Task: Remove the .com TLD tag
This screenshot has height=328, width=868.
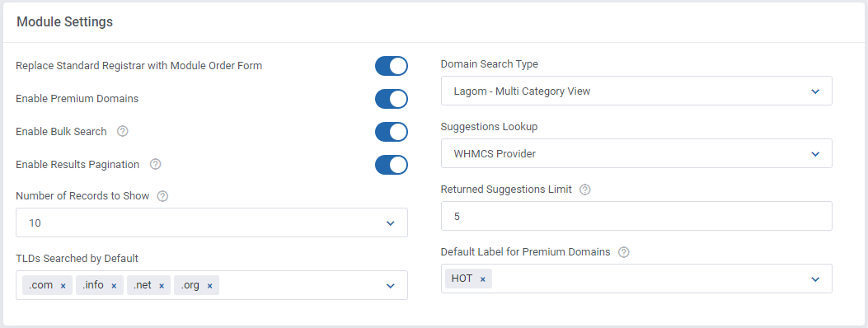Action: [63, 286]
